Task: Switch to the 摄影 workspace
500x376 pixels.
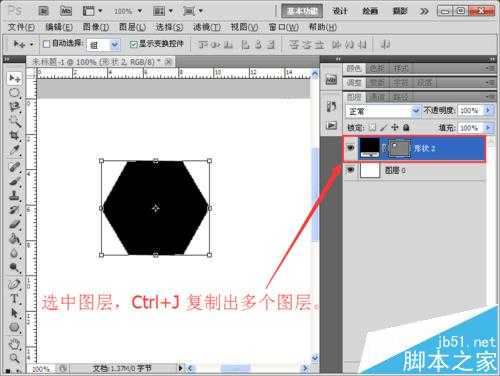Action: (400, 11)
